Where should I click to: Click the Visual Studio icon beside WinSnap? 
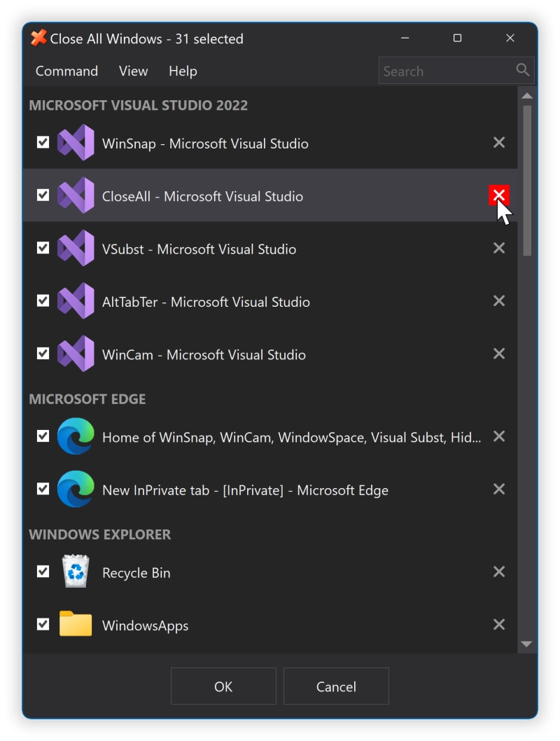tap(76, 143)
